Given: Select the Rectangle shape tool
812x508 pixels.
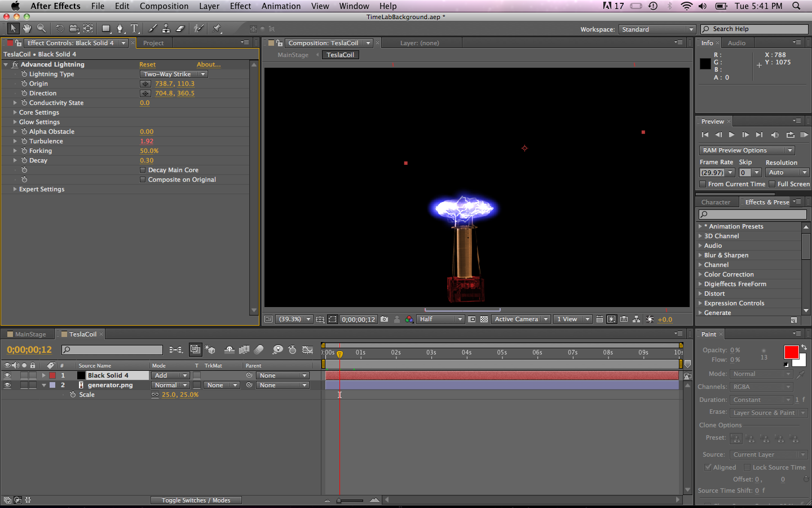Looking at the screenshot, I should pos(106,28).
